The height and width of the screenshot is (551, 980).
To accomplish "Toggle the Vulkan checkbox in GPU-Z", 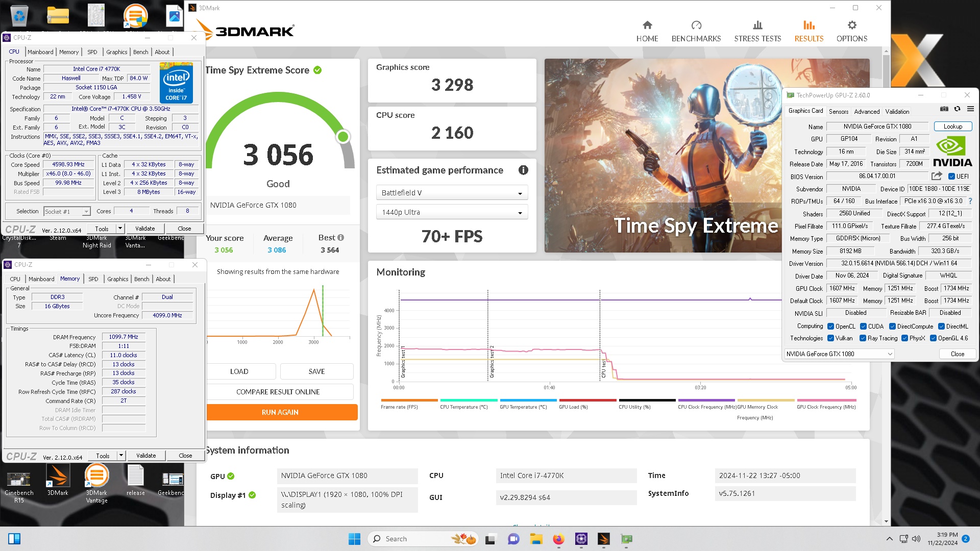I will tap(831, 338).
